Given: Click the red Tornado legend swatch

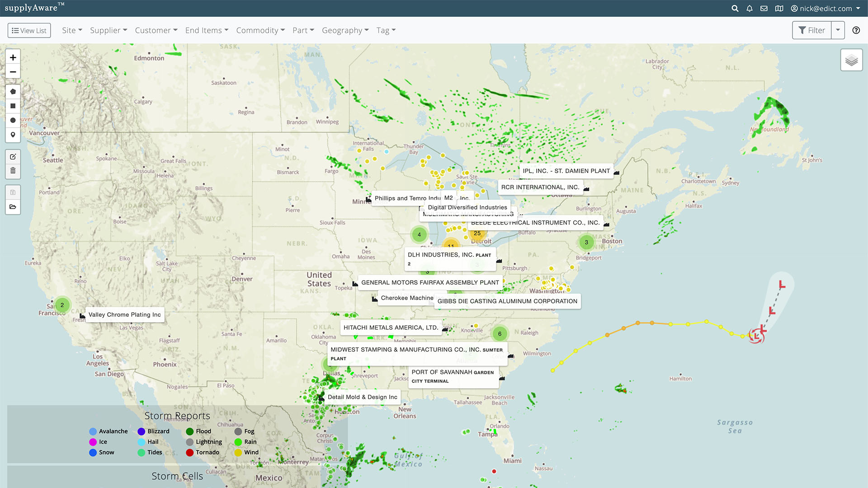Looking at the screenshot, I should 190,452.
